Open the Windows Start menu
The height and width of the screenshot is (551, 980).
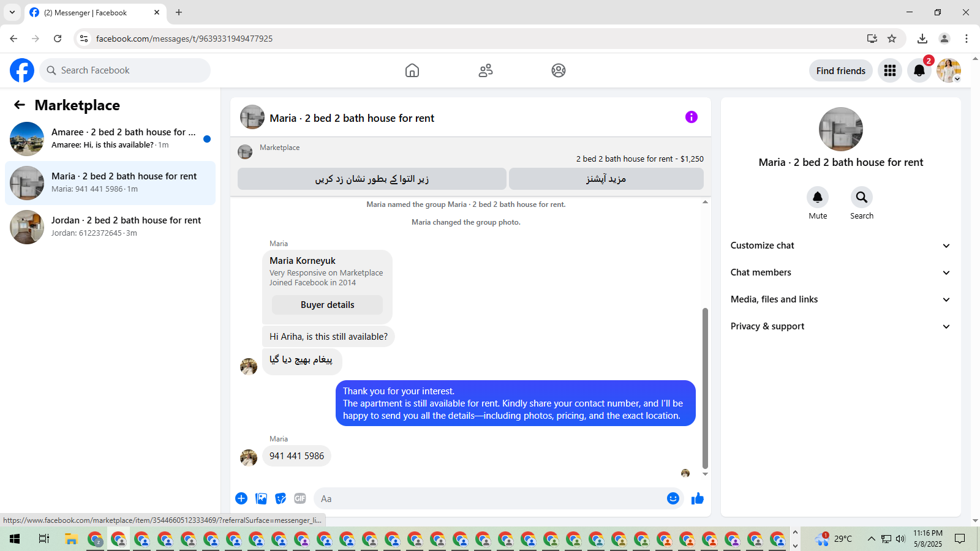click(15, 539)
